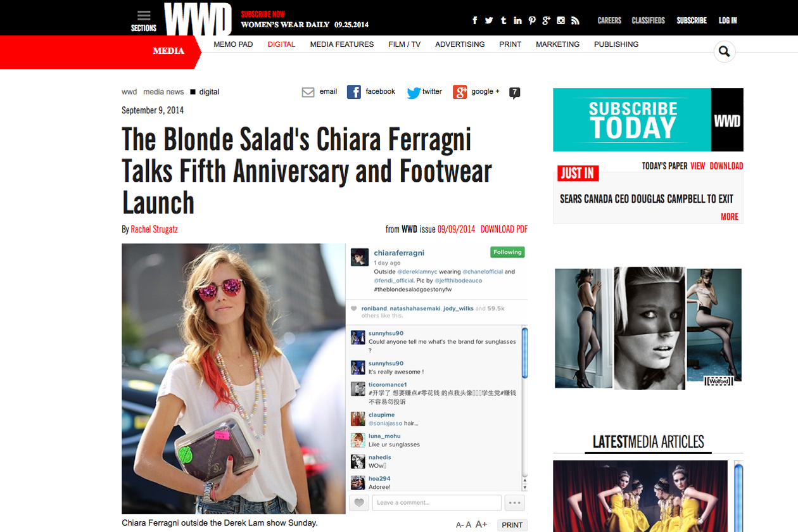Open WWD Pinterest icon in header
This screenshot has height=532, width=798.
point(532,20)
